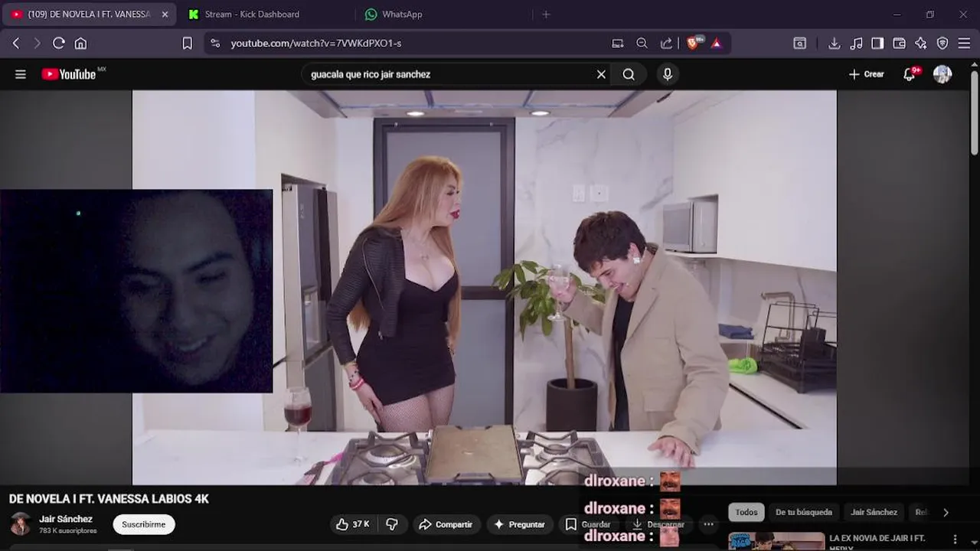Toggle the browser sidebar panel
This screenshot has height=551, width=980.
tap(877, 44)
